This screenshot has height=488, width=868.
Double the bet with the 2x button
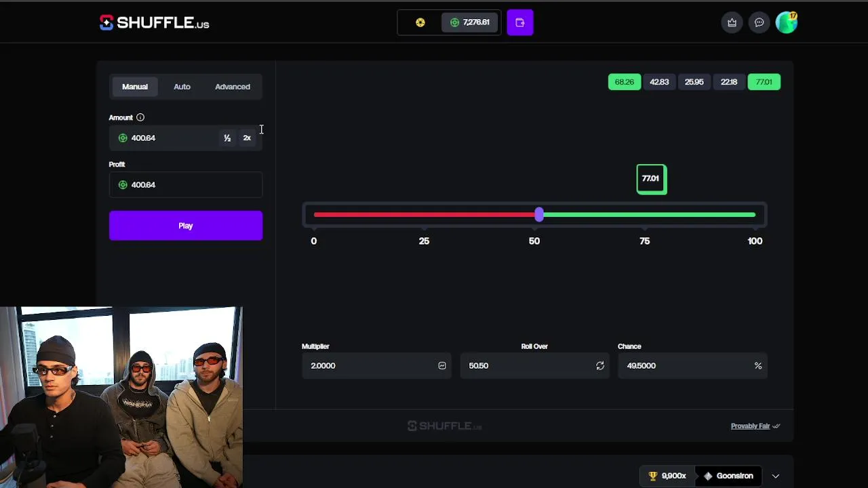(247, 138)
